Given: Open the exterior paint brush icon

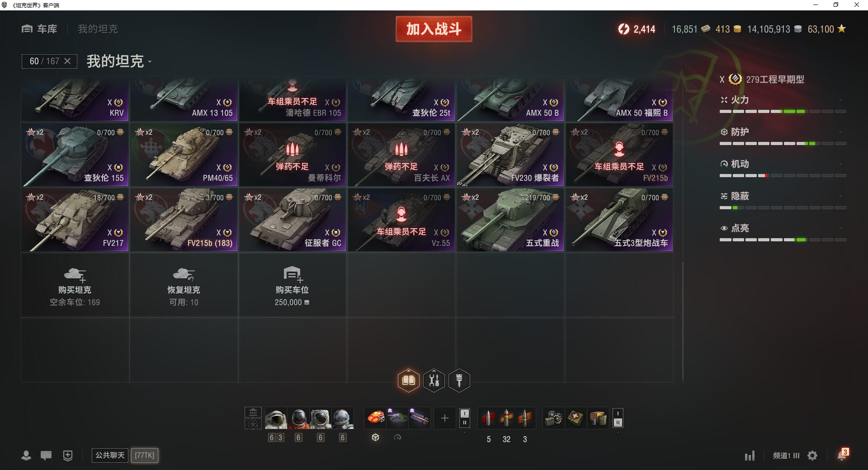Looking at the screenshot, I should [459, 380].
